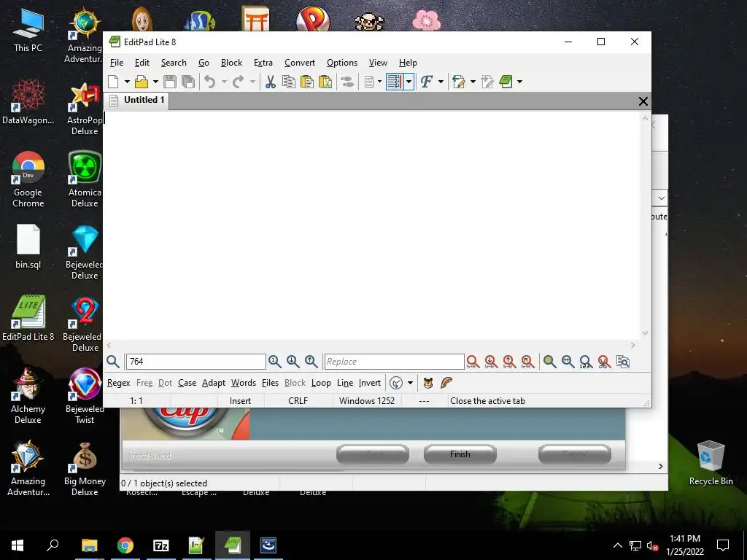Click the green notepad icon in toolbar

click(x=506, y=82)
